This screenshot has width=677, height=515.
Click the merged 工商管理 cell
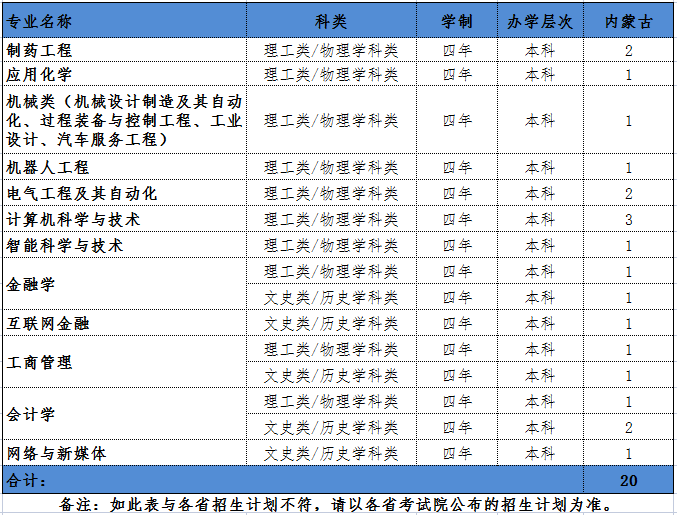pyautogui.click(x=125, y=362)
